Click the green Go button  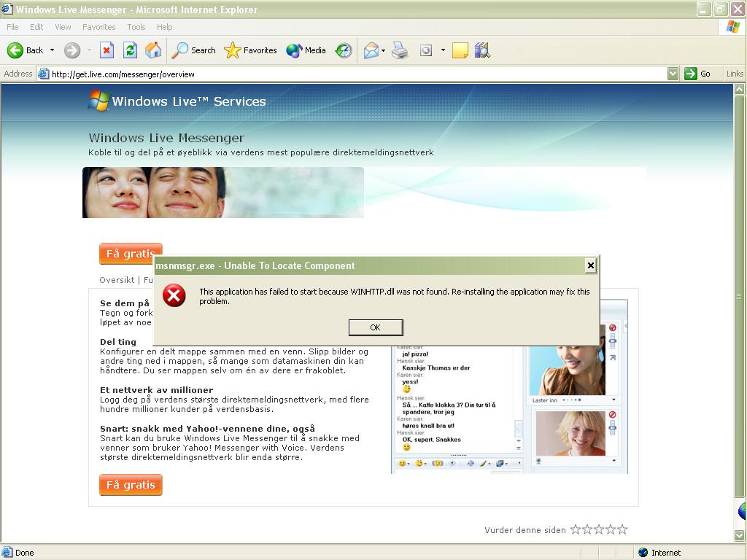(x=698, y=74)
